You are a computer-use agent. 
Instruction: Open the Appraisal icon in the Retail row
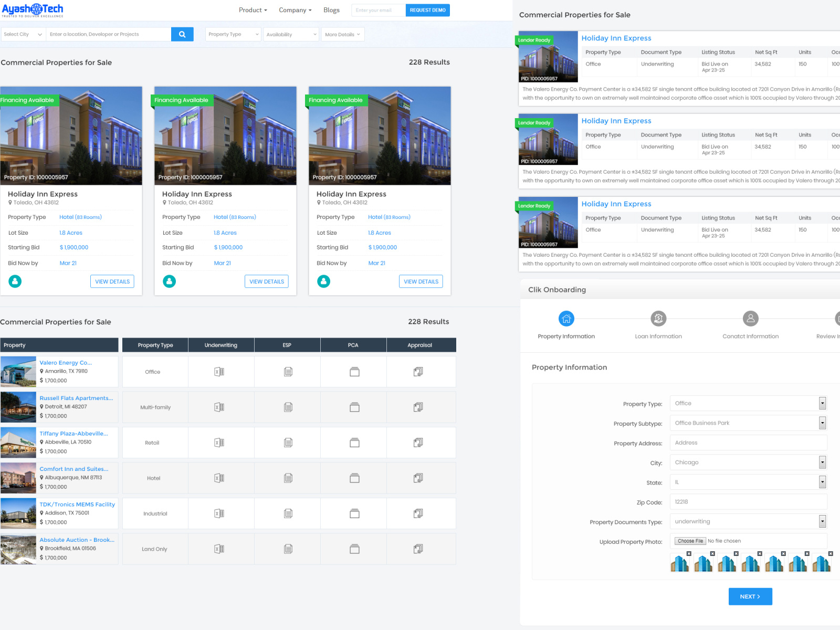tap(418, 443)
